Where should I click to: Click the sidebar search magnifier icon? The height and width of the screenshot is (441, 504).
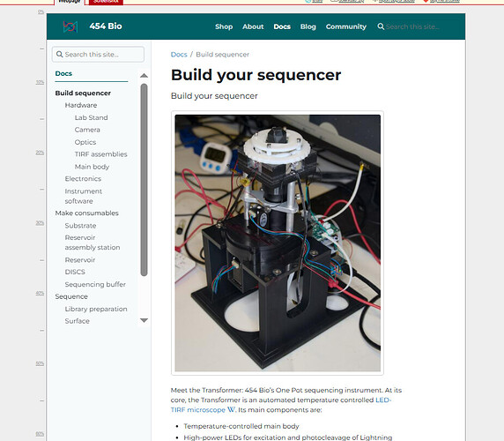coord(59,54)
